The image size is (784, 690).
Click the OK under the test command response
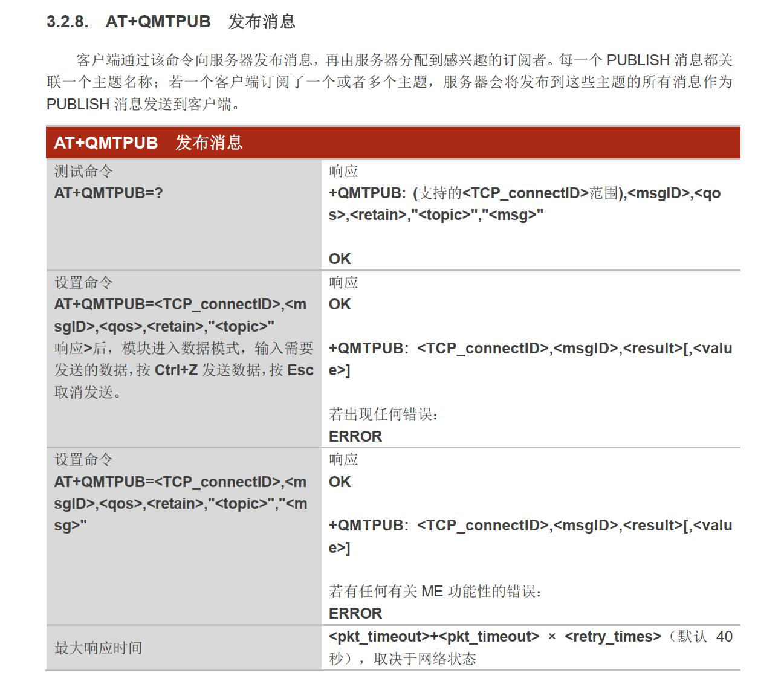pyautogui.click(x=340, y=259)
